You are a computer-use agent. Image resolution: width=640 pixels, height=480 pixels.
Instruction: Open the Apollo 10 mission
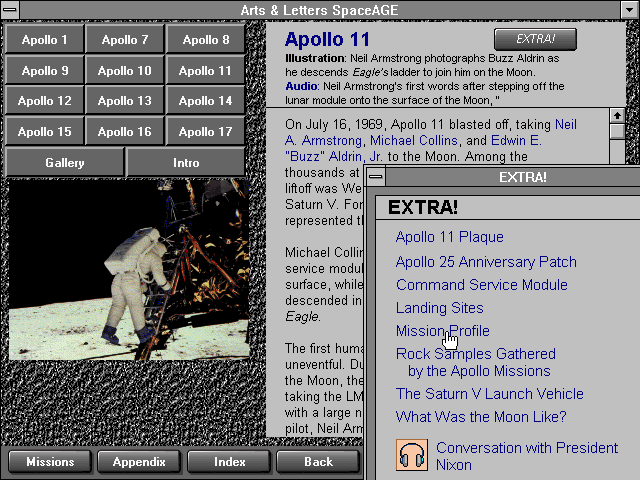[125, 71]
